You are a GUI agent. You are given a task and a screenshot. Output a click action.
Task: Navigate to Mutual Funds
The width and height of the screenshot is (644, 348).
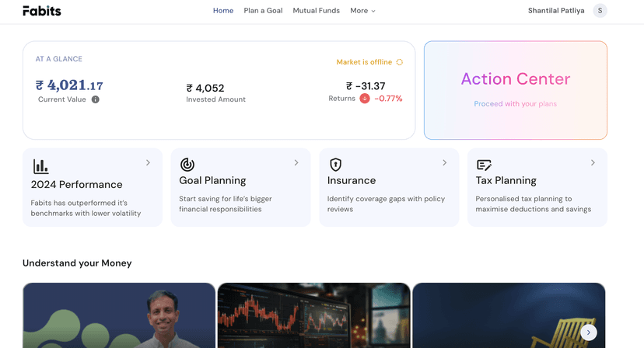pyautogui.click(x=316, y=11)
